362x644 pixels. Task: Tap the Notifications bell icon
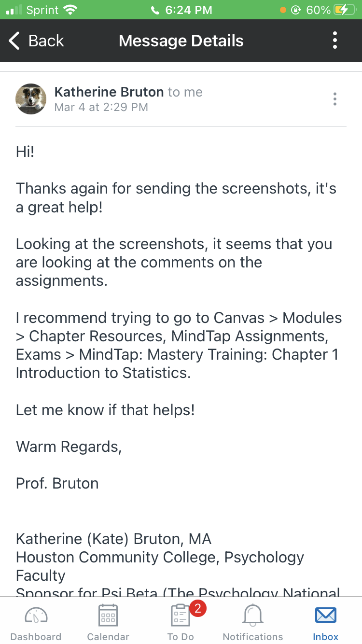pos(253,616)
